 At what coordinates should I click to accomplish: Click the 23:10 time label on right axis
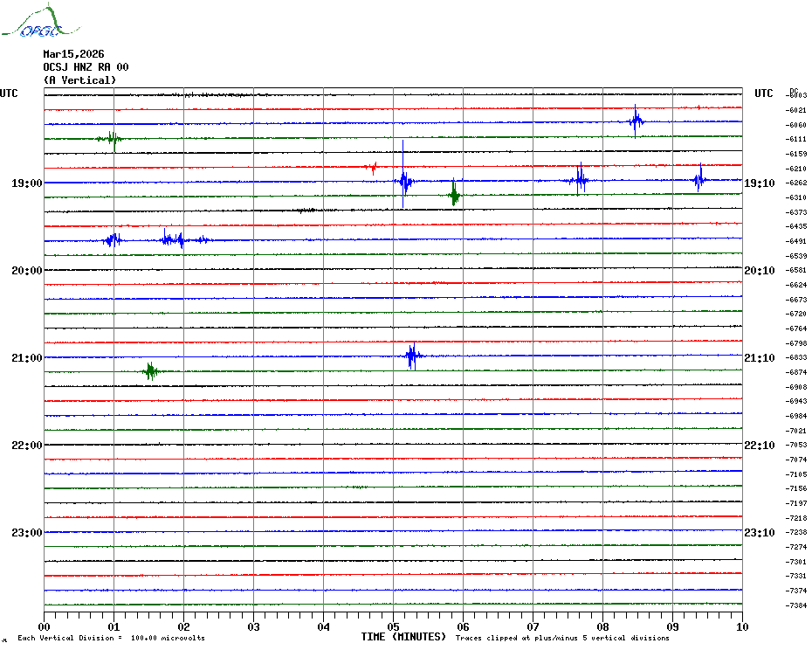[759, 533]
